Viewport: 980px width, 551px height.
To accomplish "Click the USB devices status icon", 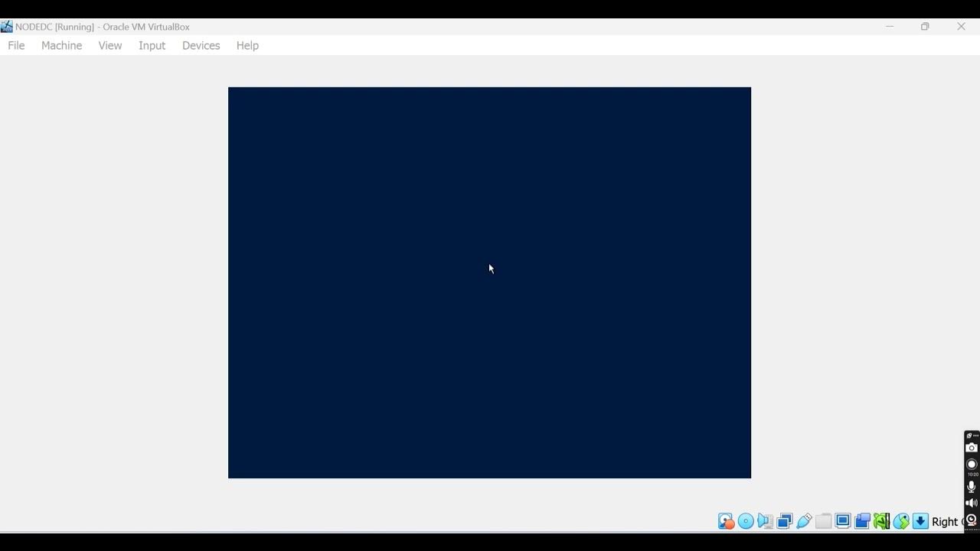I will [804, 522].
